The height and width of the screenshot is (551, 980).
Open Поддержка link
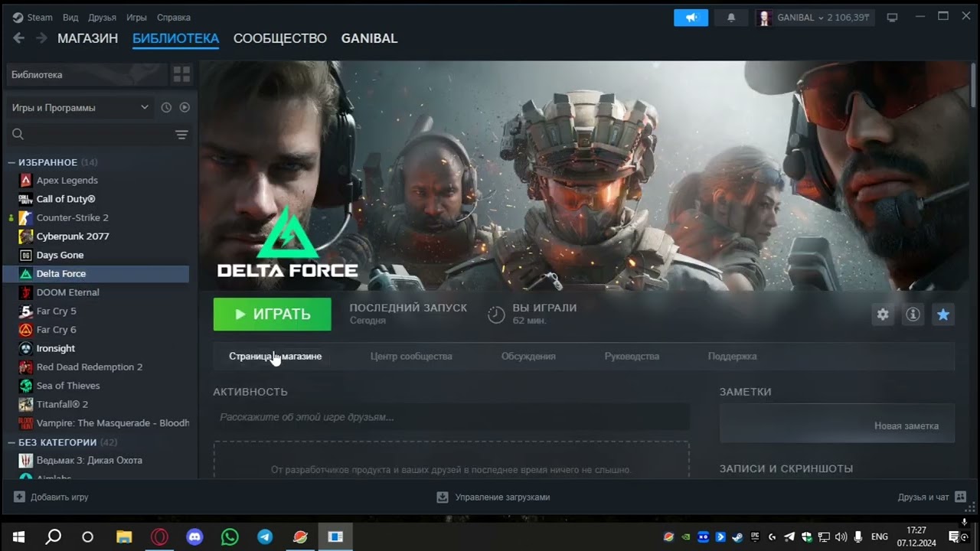[732, 357]
